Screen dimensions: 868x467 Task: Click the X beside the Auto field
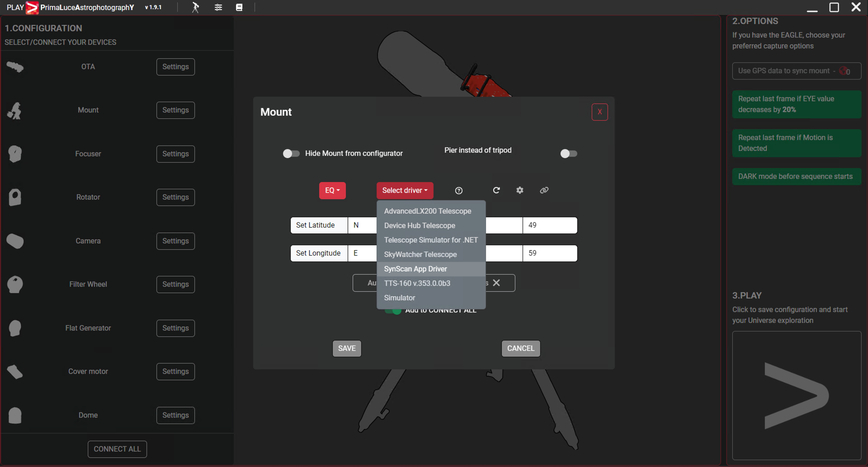(496, 283)
